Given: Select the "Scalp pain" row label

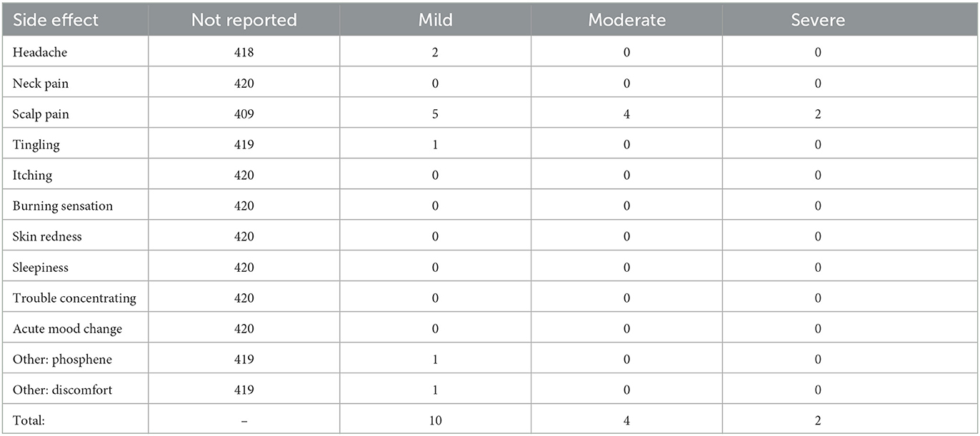Looking at the screenshot, I should coord(41,114).
